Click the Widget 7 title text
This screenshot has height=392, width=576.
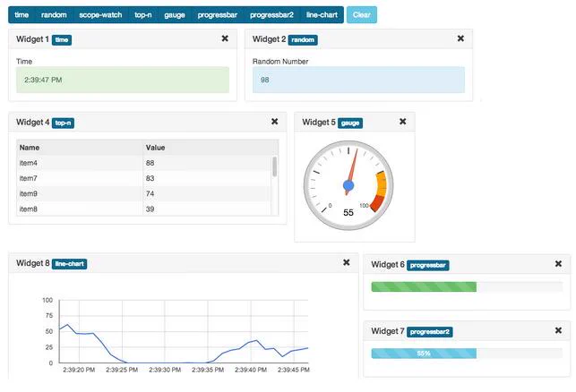pos(388,331)
